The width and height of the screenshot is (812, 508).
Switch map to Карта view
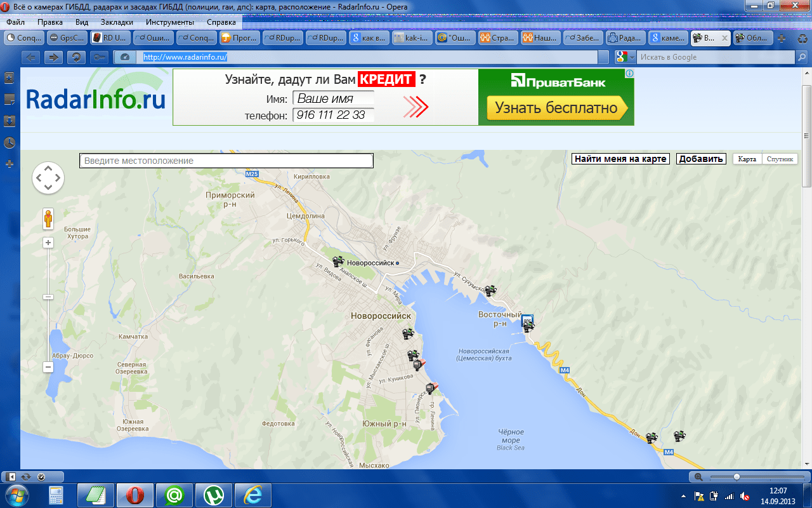click(747, 159)
